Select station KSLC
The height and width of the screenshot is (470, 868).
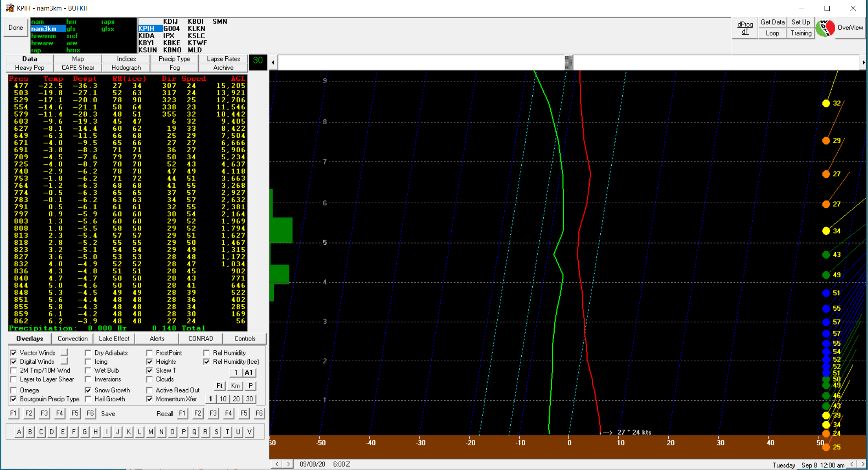click(x=196, y=36)
